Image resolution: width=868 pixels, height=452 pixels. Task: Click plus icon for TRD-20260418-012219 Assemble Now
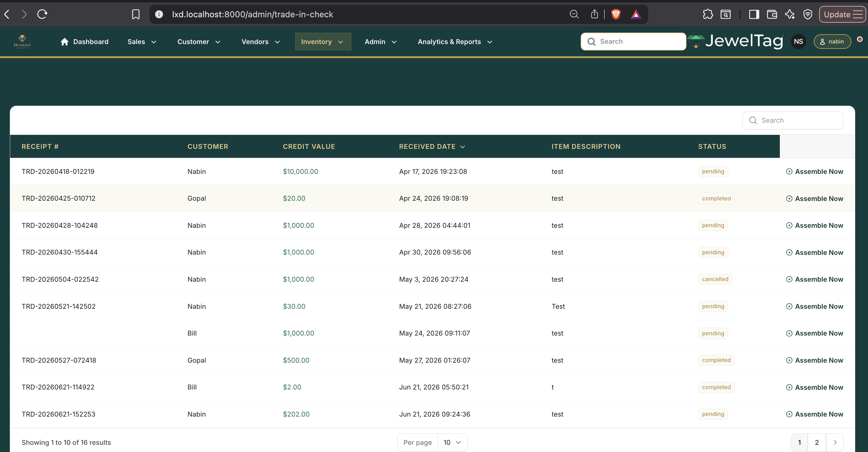tap(789, 172)
